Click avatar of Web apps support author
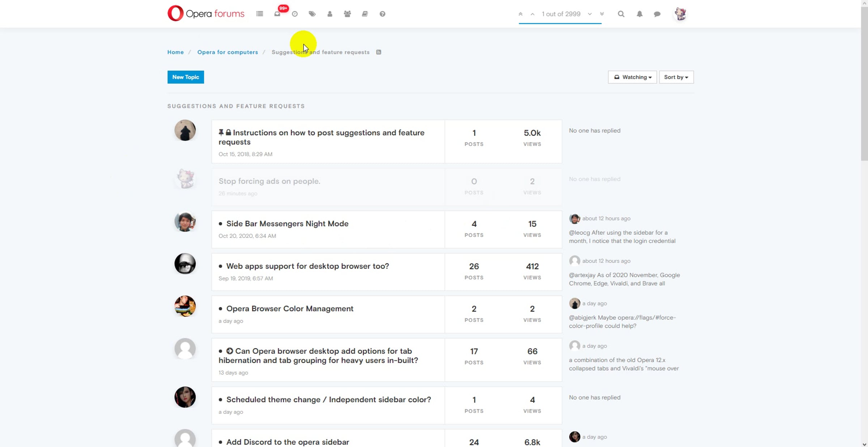 185,264
